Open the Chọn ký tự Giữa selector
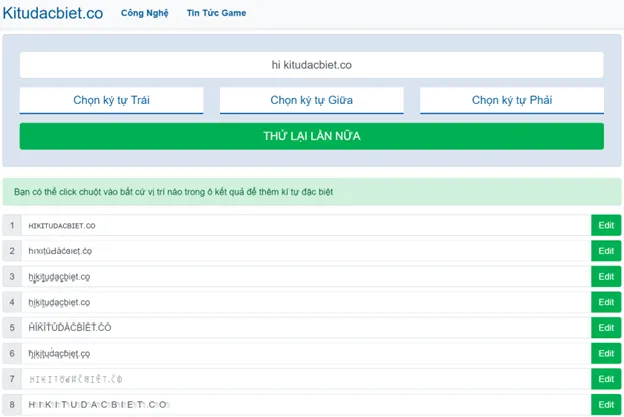This screenshot has height=417, width=624. [311, 100]
